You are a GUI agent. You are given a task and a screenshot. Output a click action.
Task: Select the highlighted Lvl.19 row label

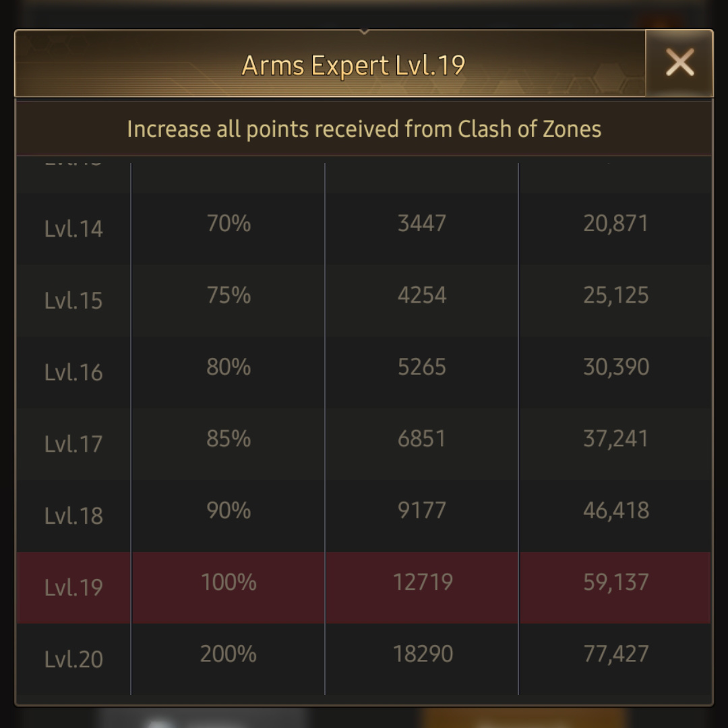click(x=73, y=587)
